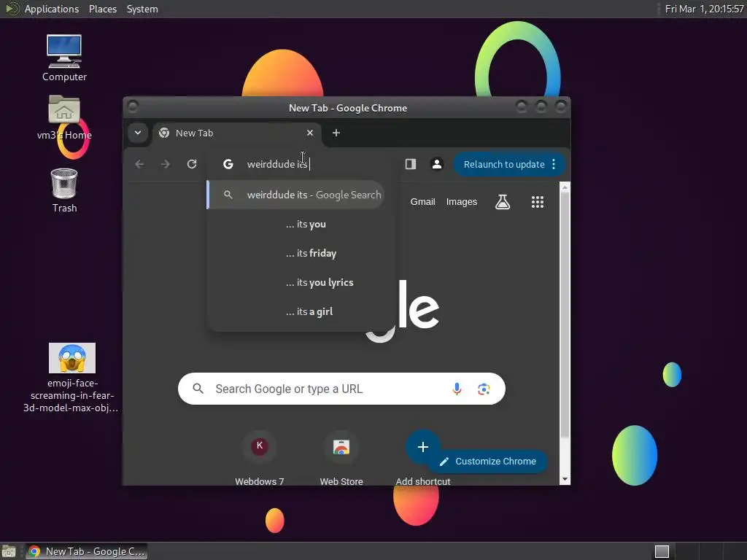Image resolution: width=747 pixels, height=560 pixels.
Task: Select the Computer desktop icon
Action: point(64,51)
